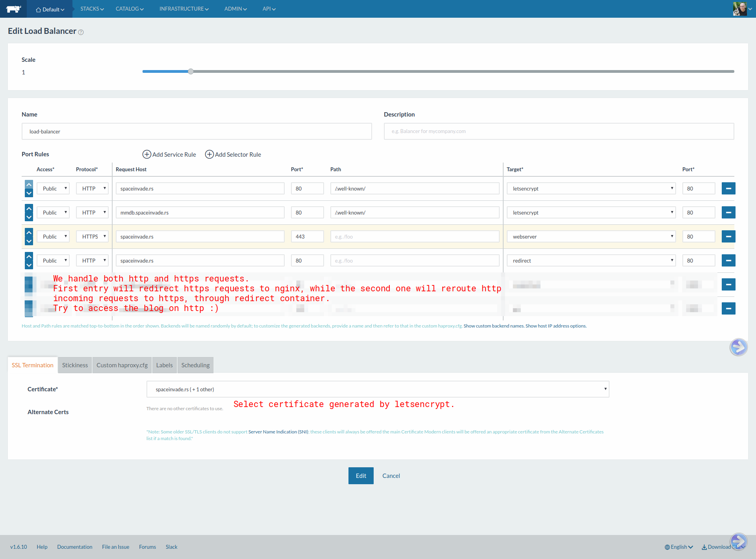Open Access dropdown in first rule
Screen dimensions: 756x559
pyautogui.click(x=53, y=189)
